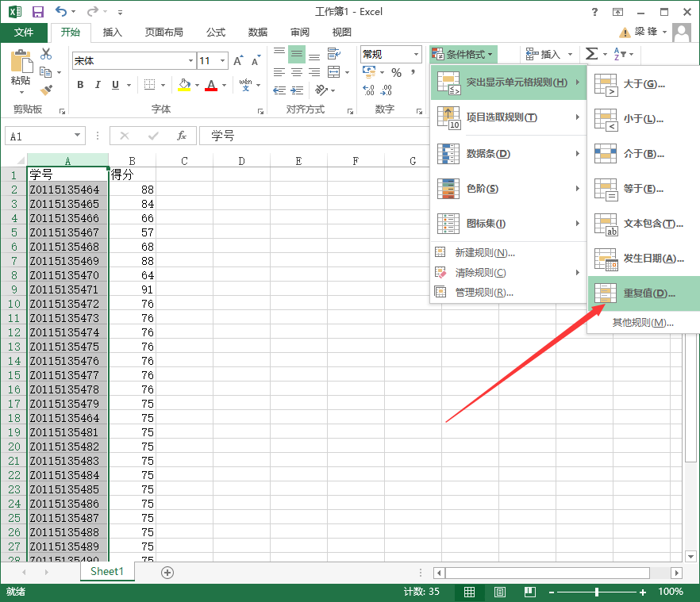Toggle Italic formatting
Screen dimensions: 700x602
tap(98, 85)
